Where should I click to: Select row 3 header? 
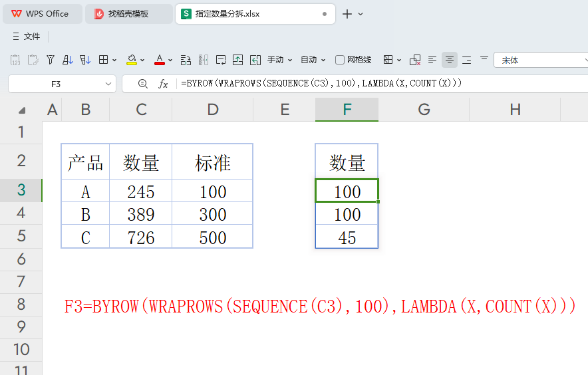click(21, 190)
